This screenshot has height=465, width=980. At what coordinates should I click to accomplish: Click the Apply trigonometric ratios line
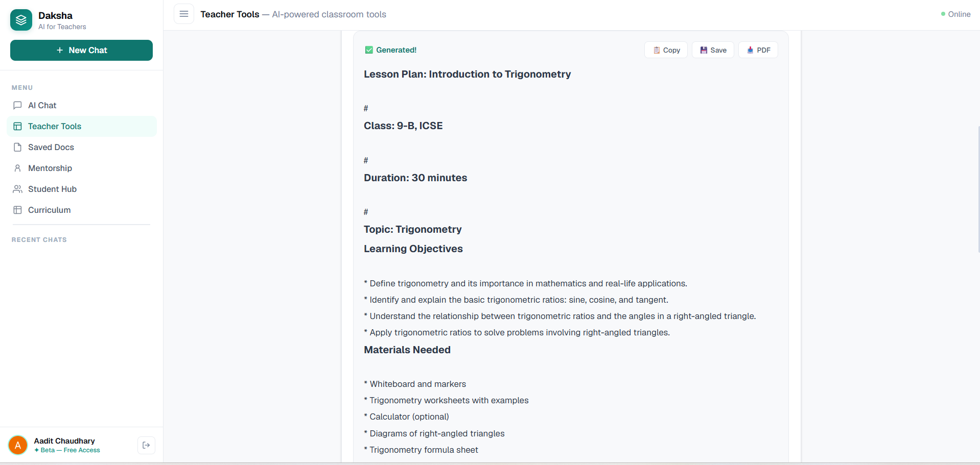click(517, 332)
